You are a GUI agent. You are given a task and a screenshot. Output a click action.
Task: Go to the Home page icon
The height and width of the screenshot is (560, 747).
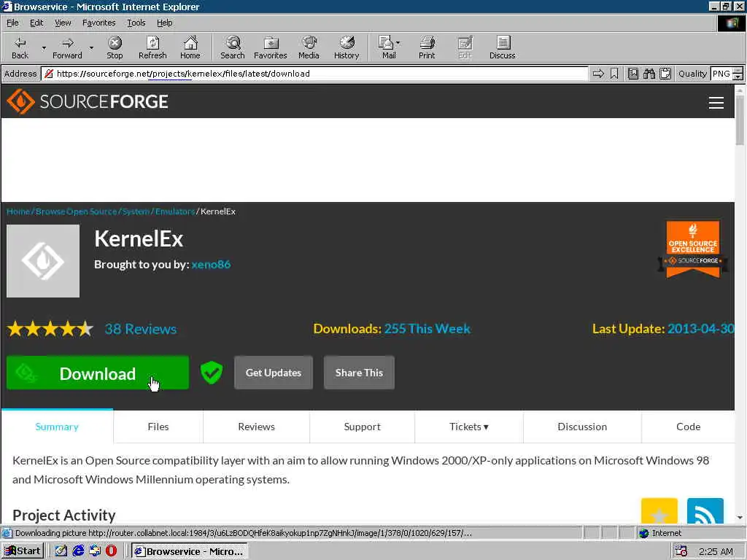pos(190,47)
